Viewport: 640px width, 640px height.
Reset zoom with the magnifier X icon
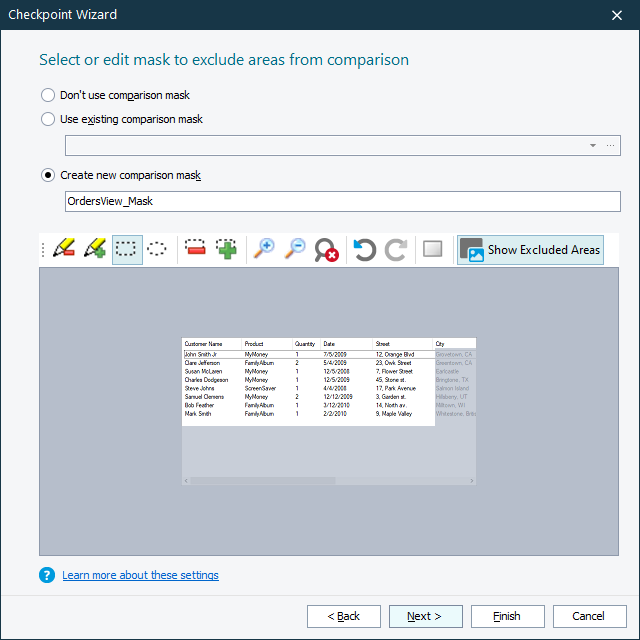point(326,249)
